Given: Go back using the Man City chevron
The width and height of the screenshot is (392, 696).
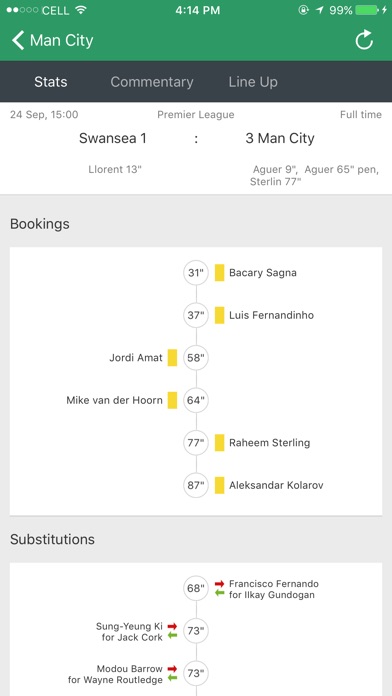Looking at the screenshot, I should coord(18,40).
